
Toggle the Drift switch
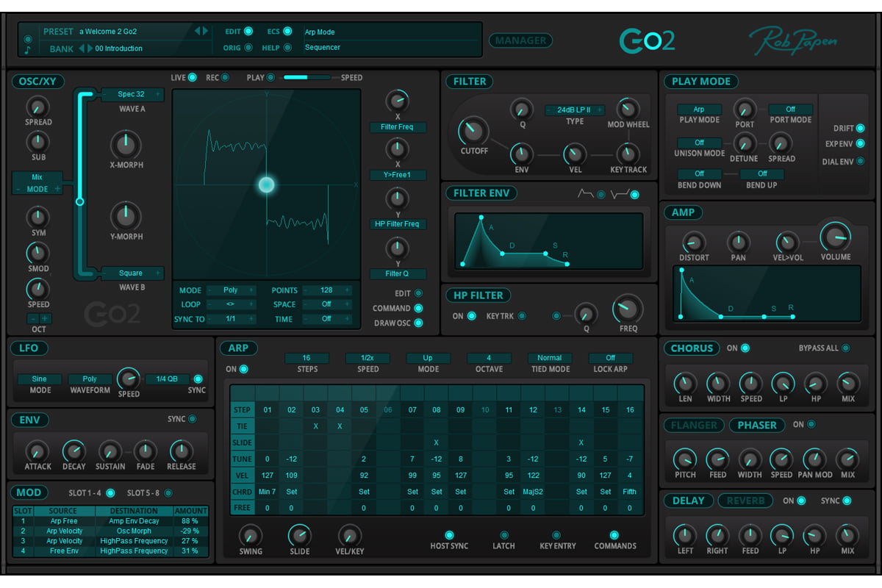860,128
